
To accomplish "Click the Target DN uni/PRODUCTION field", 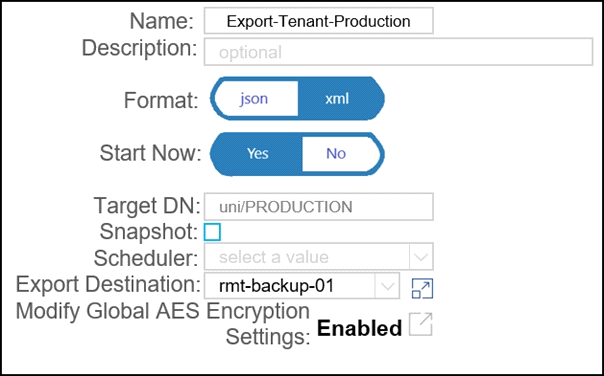I will pyautogui.click(x=319, y=207).
